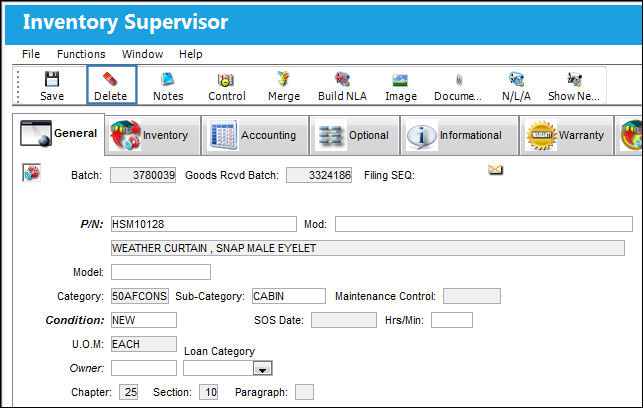643x408 pixels.
Task: Open the Warranty tab
Action: [x=566, y=135]
